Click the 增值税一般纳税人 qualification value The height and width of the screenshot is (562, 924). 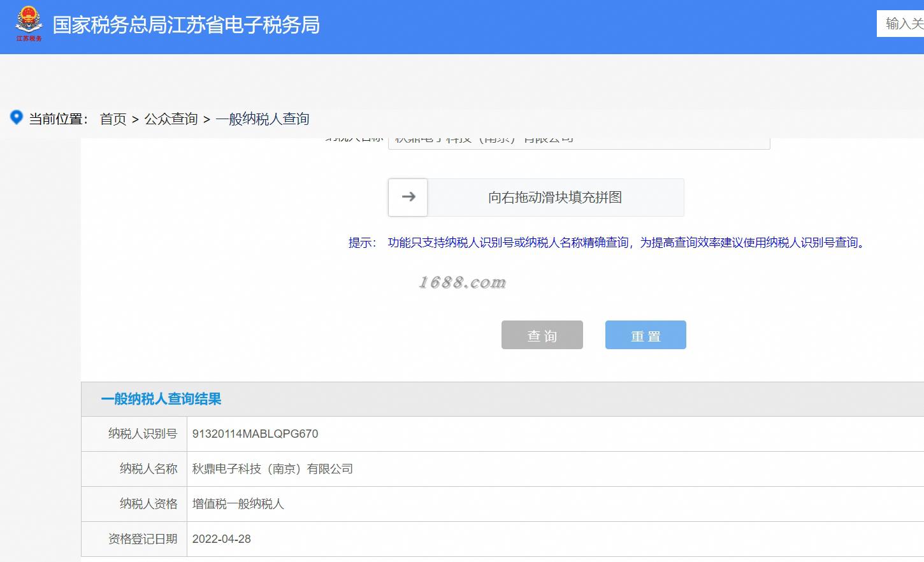pyautogui.click(x=238, y=504)
